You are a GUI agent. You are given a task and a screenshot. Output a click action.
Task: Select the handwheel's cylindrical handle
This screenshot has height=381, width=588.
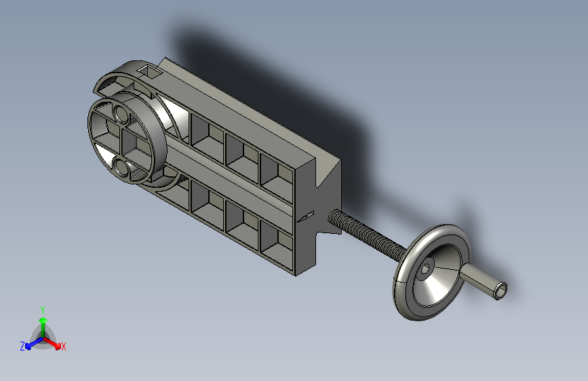point(484,281)
